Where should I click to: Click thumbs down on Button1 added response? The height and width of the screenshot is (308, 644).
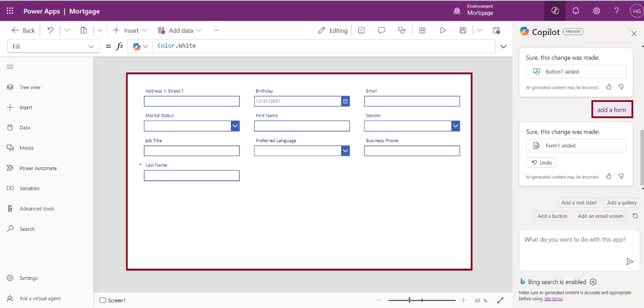coord(621,87)
